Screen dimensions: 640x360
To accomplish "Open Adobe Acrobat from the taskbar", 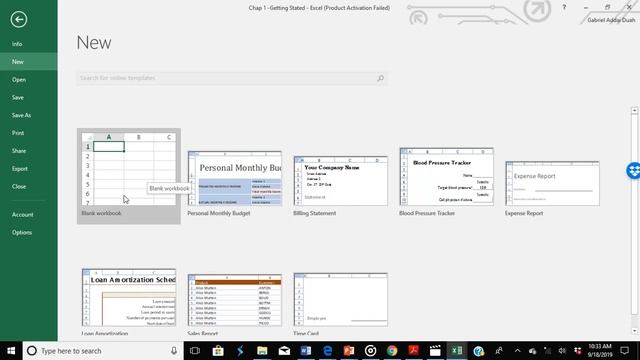I will pyautogui.click(x=413, y=351).
